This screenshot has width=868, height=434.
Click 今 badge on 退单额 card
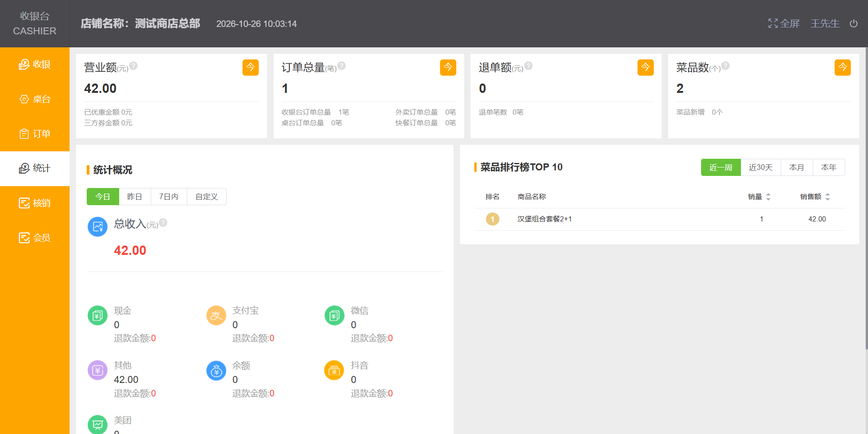point(645,67)
